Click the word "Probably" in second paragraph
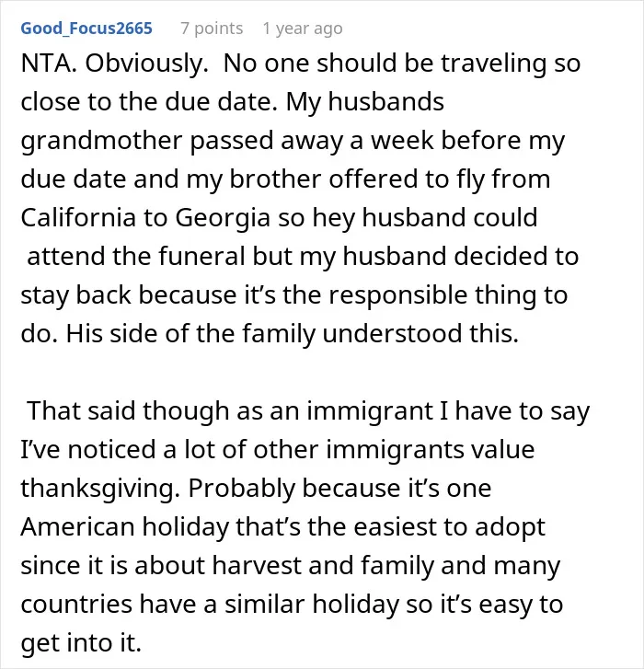 (242, 489)
